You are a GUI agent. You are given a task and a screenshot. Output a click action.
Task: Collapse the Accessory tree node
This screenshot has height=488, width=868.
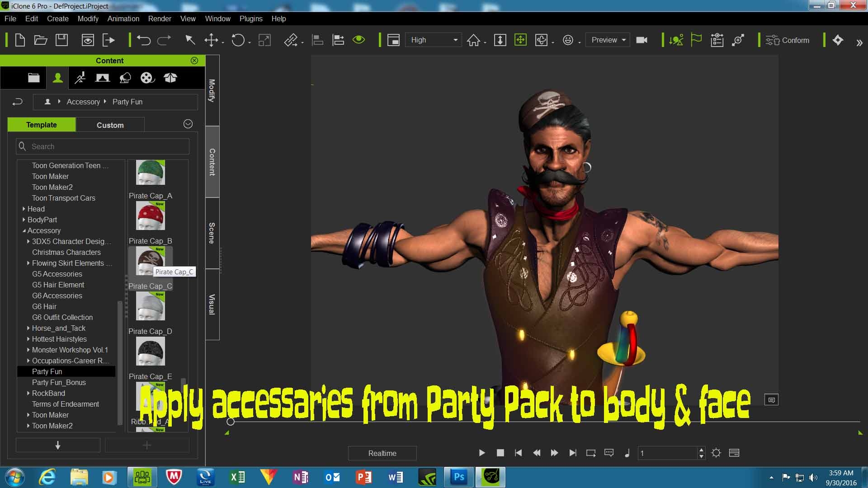click(24, 230)
